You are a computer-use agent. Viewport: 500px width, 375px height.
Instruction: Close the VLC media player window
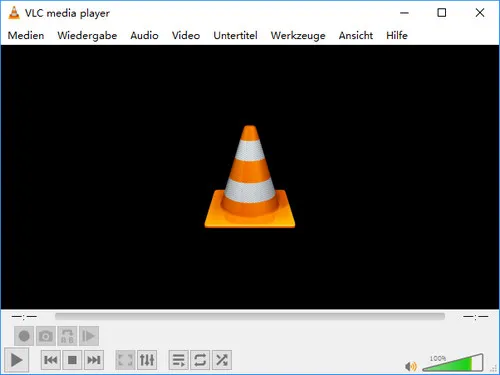pos(480,13)
